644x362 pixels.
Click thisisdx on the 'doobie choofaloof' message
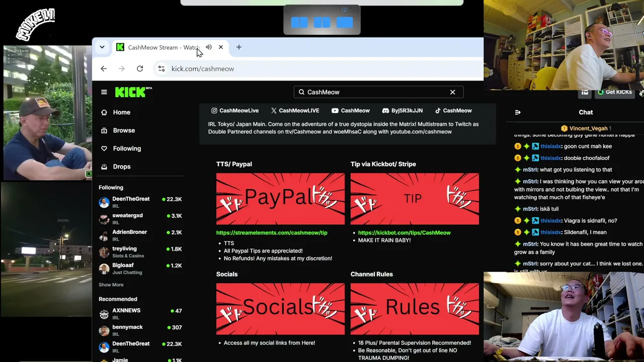click(551, 158)
